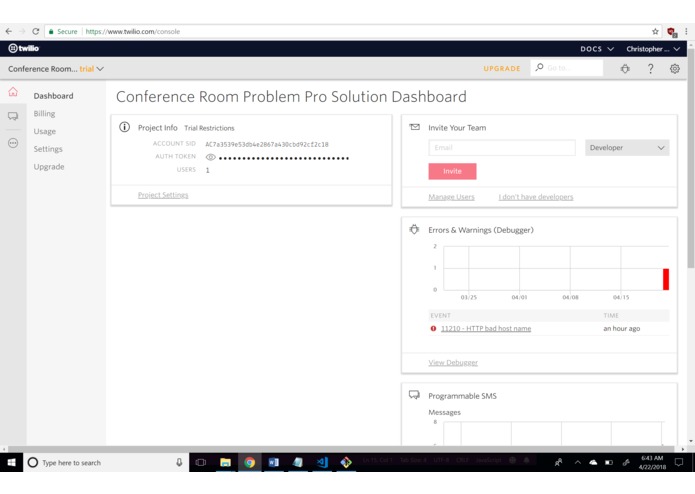Viewport: 695px width, 494px height.
Task: Expand the Conference Room trial project dropdown
Action: (x=56, y=69)
